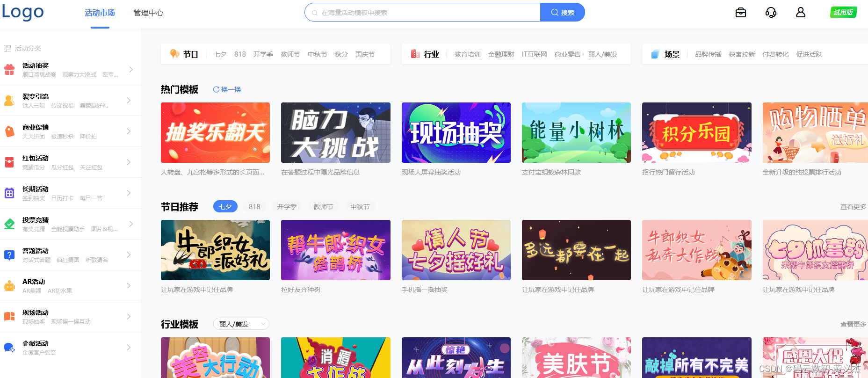Open the 积分乐园 template thumbnail

pyautogui.click(x=697, y=132)
